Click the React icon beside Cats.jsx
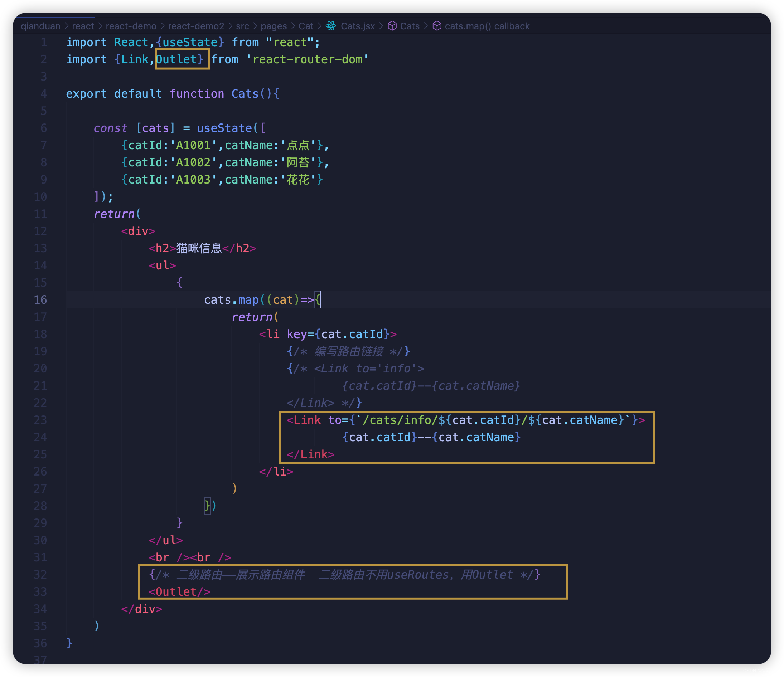This screenshot has width=784, height=677. coord(331,26)
